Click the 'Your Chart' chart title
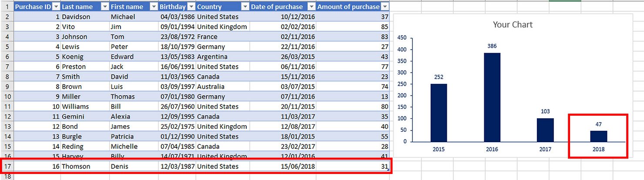The height and width of the screenshot is (180, 644). pyautogui.click(x=513, y=25)
